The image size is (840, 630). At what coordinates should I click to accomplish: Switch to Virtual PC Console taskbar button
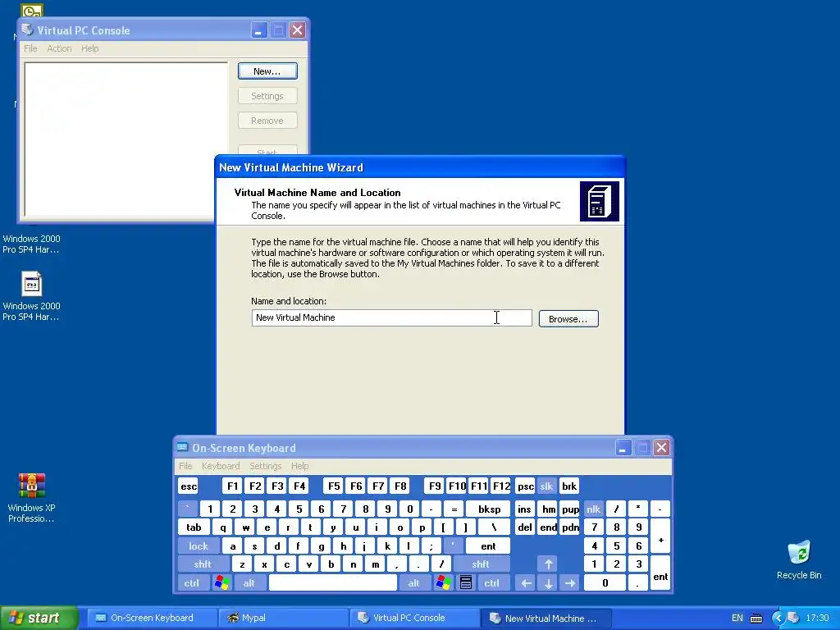(416, 618)
